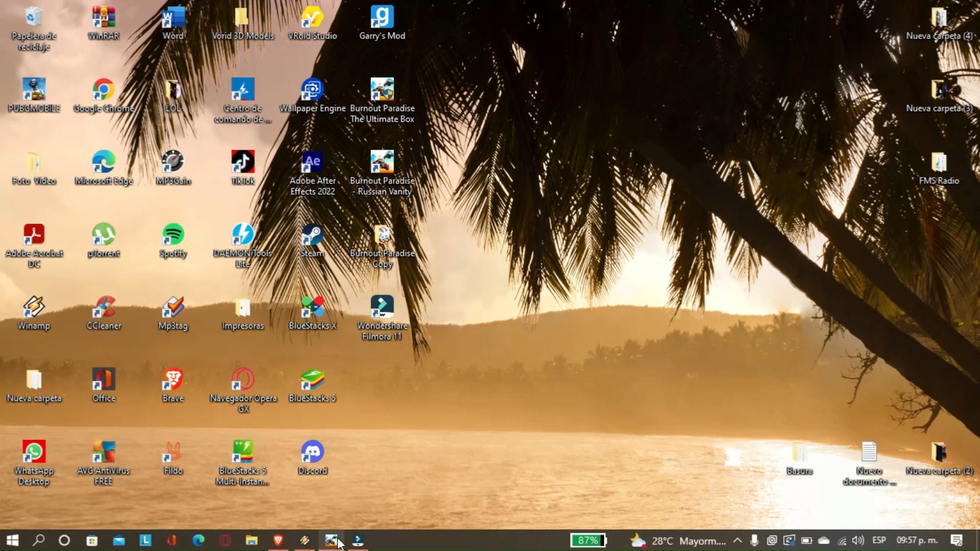Select the Spotify desktop shortcut
The image size is (980, 551).
[x=173, y=241]
